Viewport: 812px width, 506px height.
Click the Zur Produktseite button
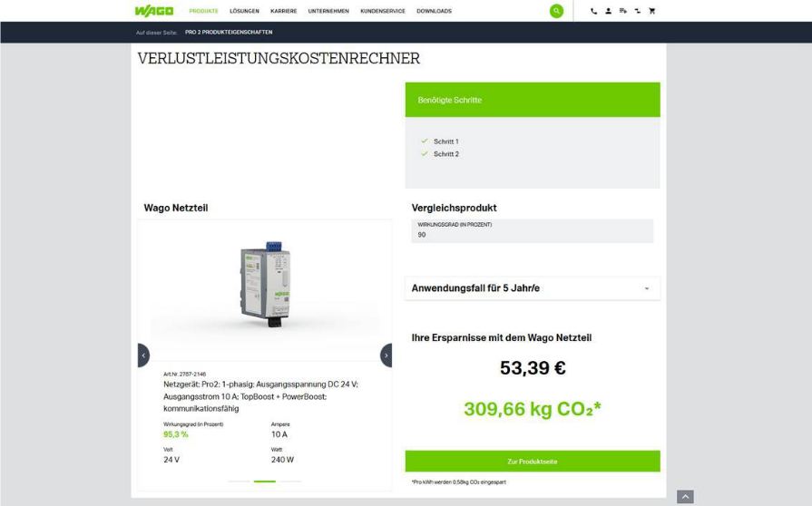point(533,461)
